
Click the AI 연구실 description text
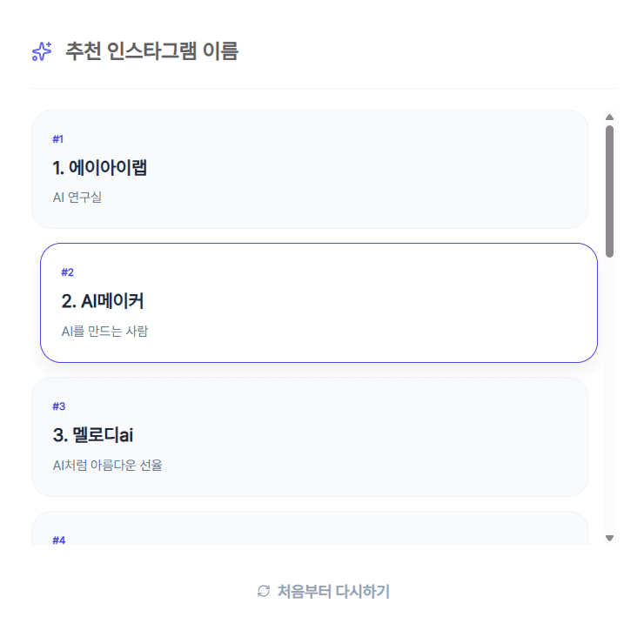pyautogui.click(x=77, y=198)
